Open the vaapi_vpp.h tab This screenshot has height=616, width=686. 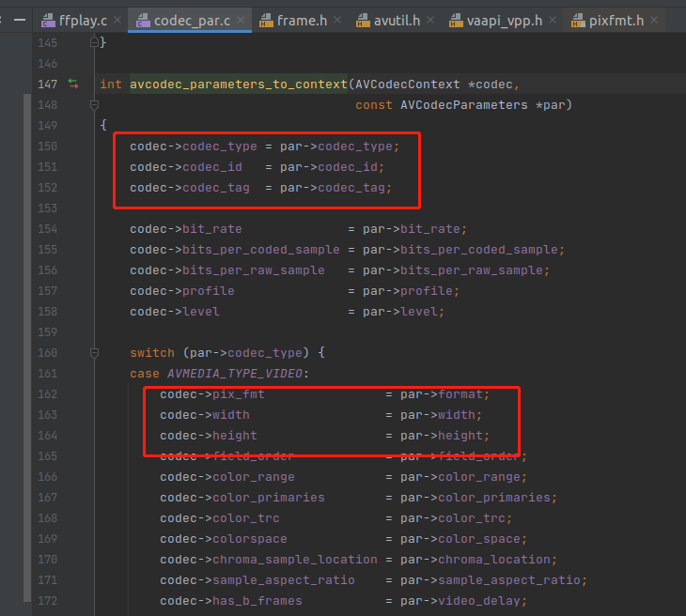[x=502, y=21]
